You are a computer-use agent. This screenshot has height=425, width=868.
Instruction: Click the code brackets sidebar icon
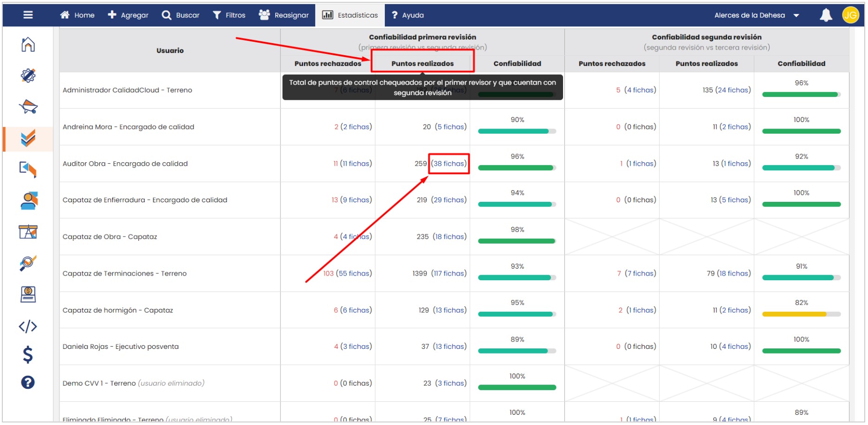click(28, 327)
